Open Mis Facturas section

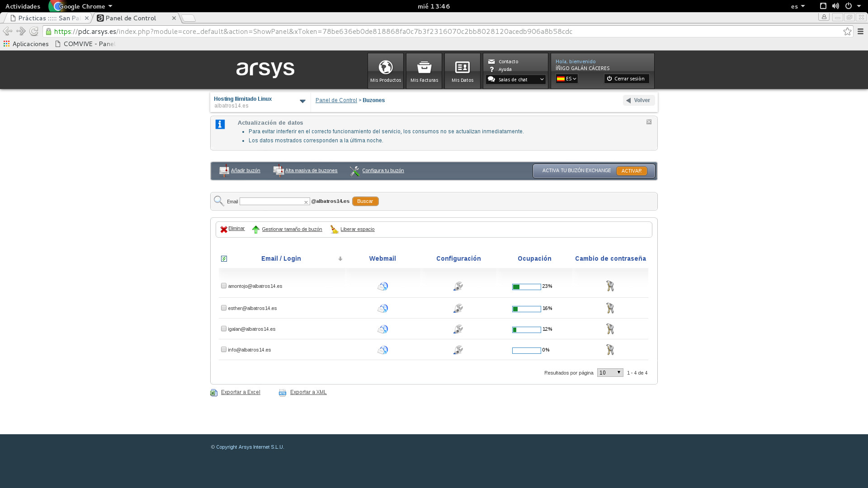coord(424,71)
